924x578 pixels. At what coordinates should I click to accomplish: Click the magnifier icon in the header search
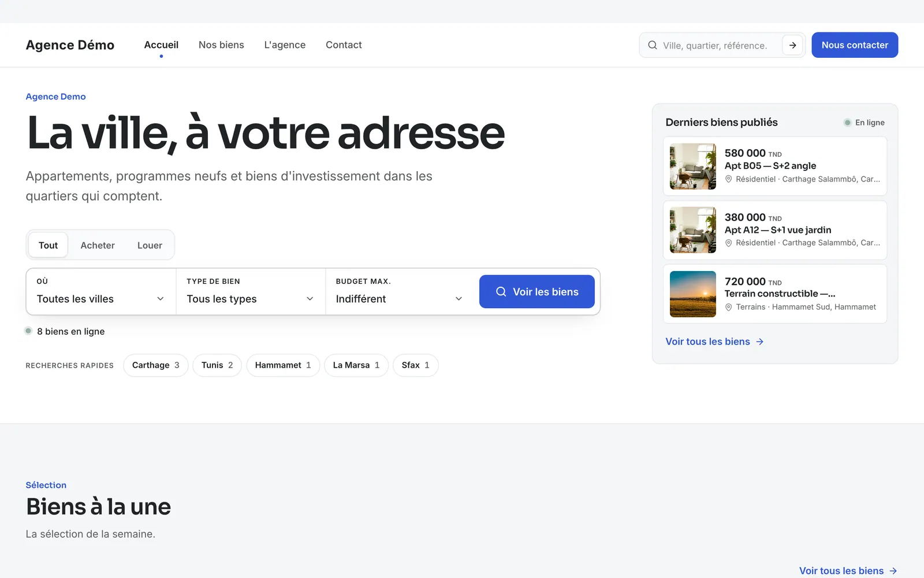click(x=652, y=45)
